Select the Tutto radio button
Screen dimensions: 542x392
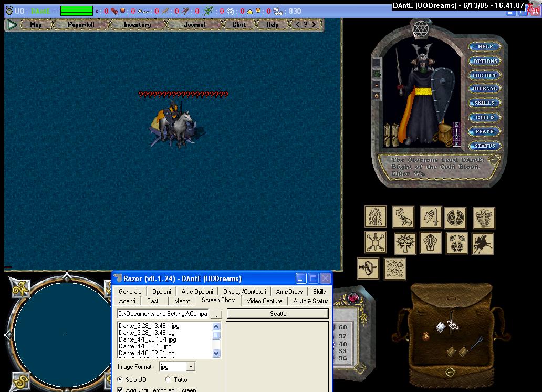point(168,379)
